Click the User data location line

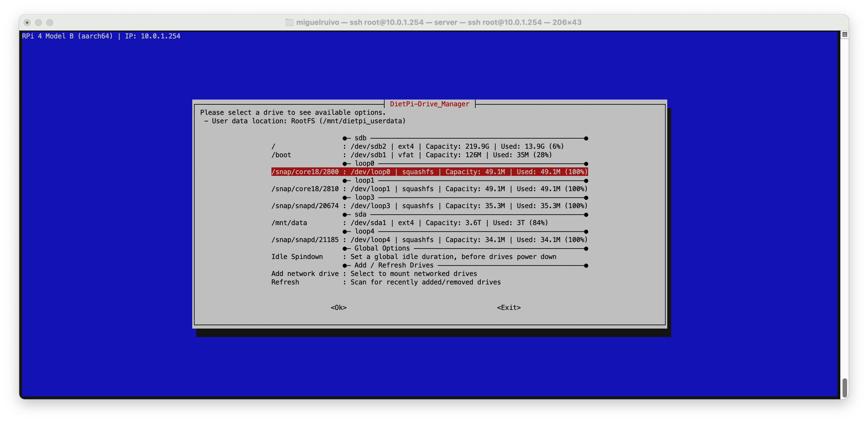305,121
